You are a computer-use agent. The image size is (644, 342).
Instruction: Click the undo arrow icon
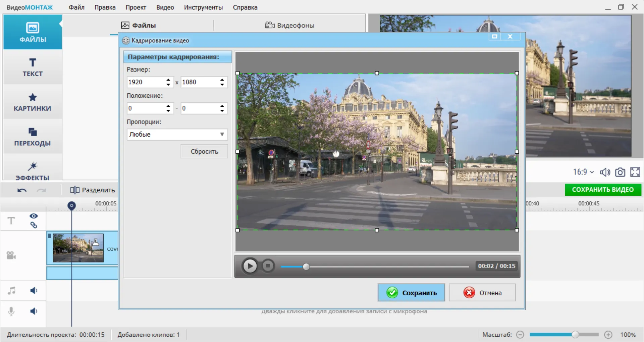22,190
